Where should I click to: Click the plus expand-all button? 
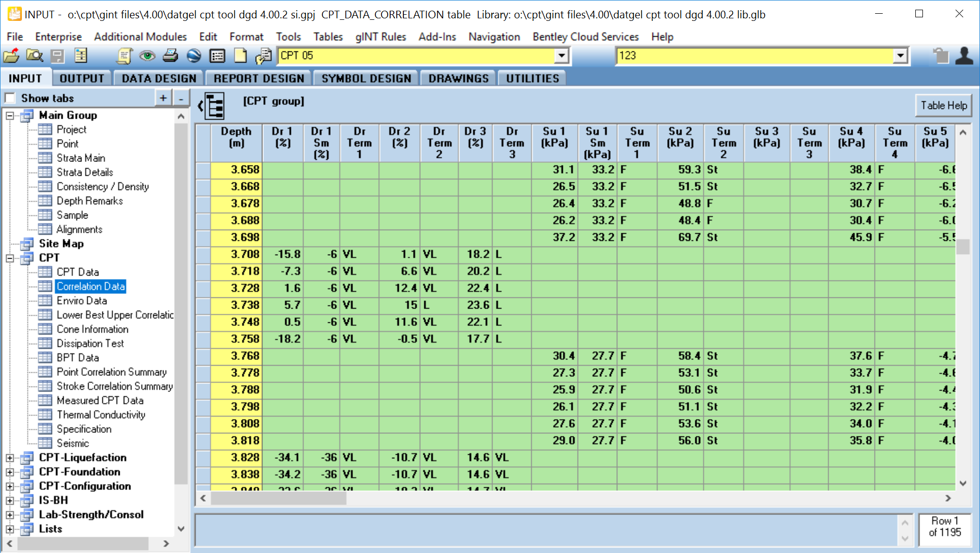coord(163,98)
